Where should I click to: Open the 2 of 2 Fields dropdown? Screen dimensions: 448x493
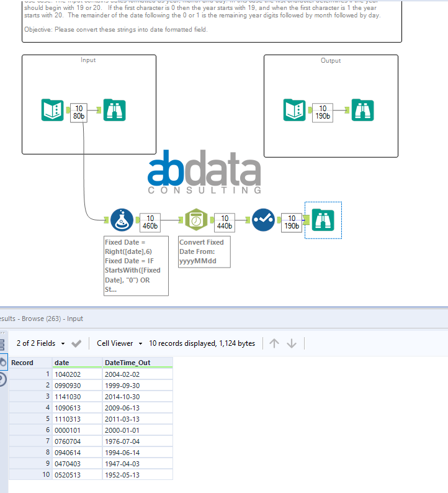tap(41, 343)
